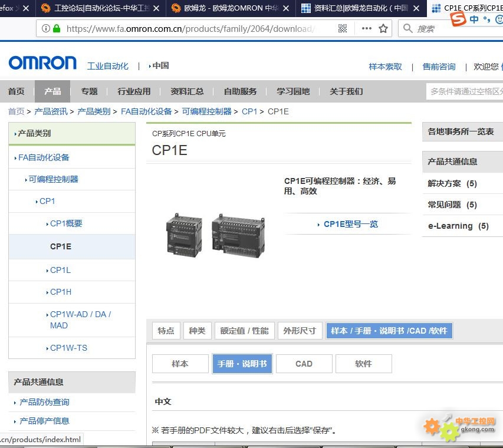Click the 售前咨询 link
The image size is (503, 448).
pyautogui.click(x=439, y=67)
